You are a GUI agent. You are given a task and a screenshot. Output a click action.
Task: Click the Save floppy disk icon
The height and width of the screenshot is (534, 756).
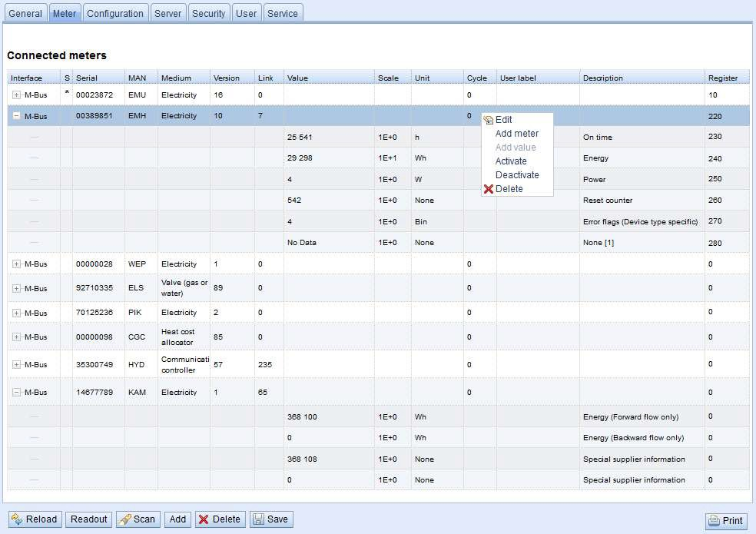tap(258, 519)
